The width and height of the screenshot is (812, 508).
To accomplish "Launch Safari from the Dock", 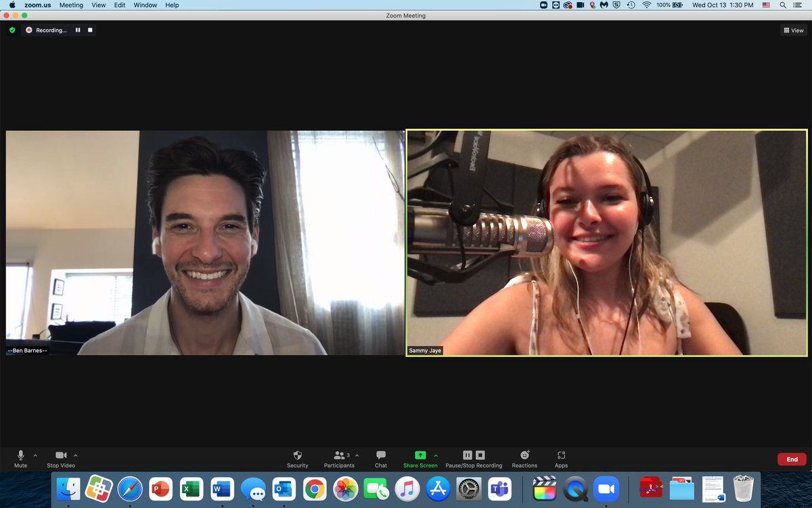I will [x=130, y=488].
